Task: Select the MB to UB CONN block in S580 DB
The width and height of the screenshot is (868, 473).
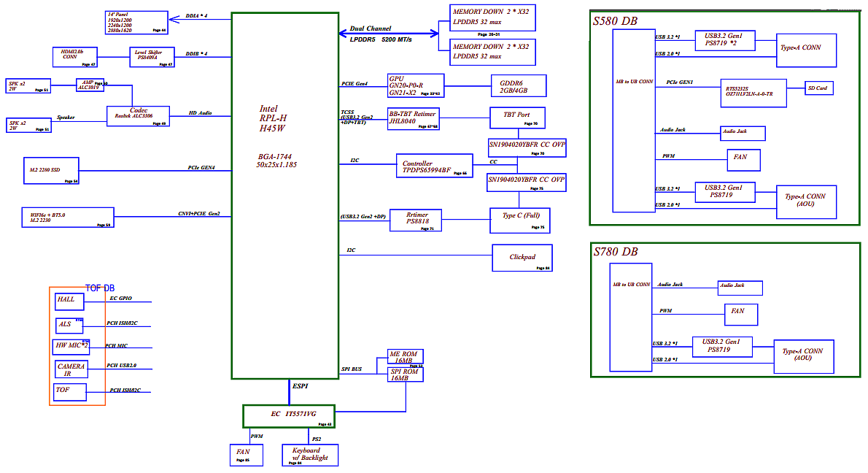Action: coord(634,120)
